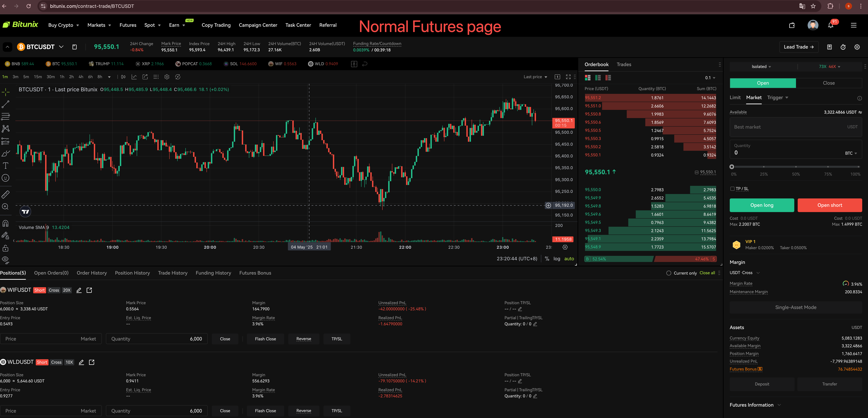This screenshot has height=418, width=868.
Task: Open the Copy Trading menu item
Action: pyautogui.click(x=216, y=25)
